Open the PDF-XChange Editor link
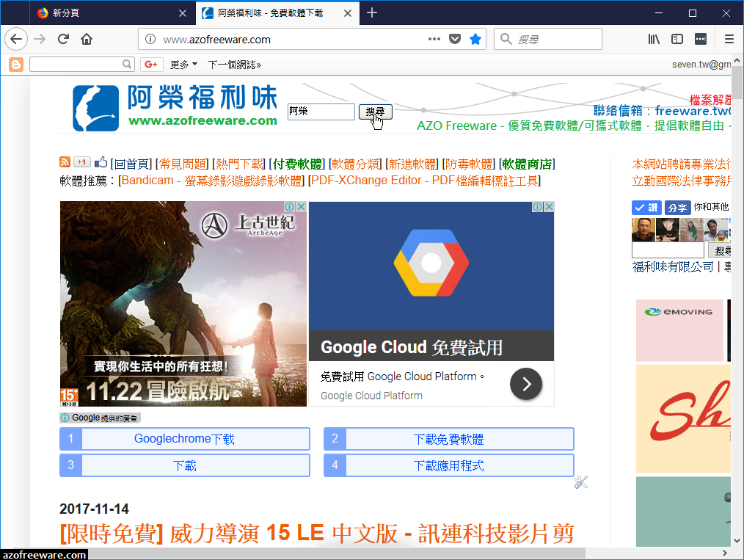Image resolution: width=744 pixels, height=560 pixels. [x=425, y=181]
